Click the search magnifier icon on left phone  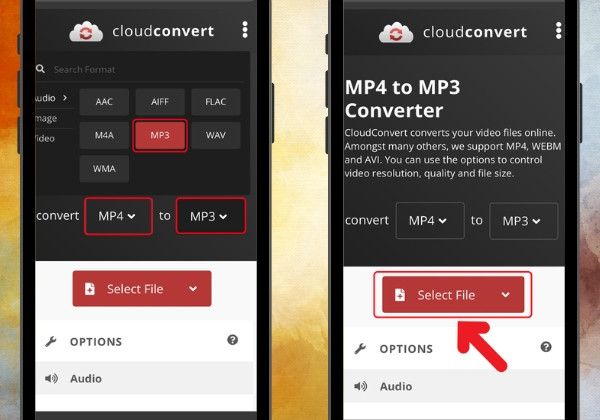(40, 69)
